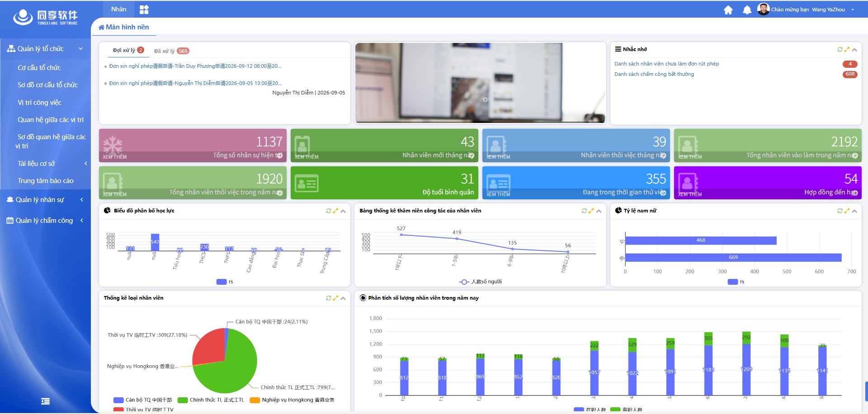The width and height of the screenshot is (868, 414).
Task: Maximize the Tỷ lệ nam nữ chart
Action: (x=847, y=211)
